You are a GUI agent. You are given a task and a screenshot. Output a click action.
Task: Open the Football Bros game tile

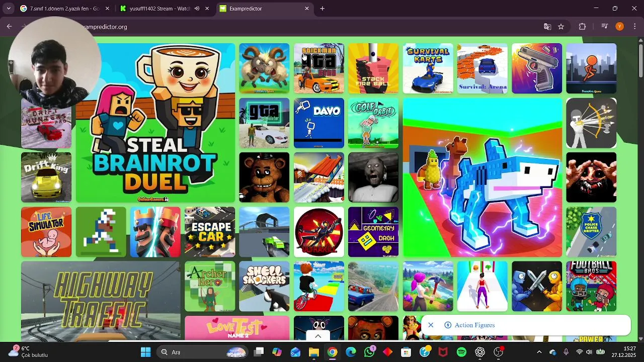tap(591, 287)
